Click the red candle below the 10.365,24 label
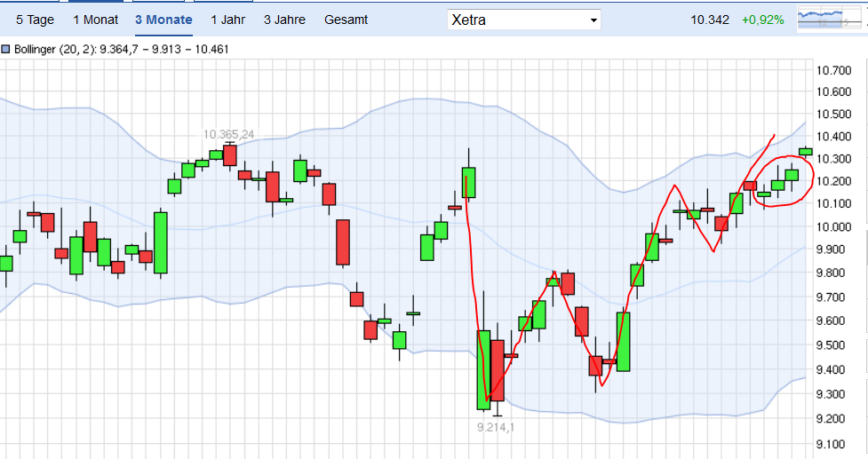 (x=230, y=155)
